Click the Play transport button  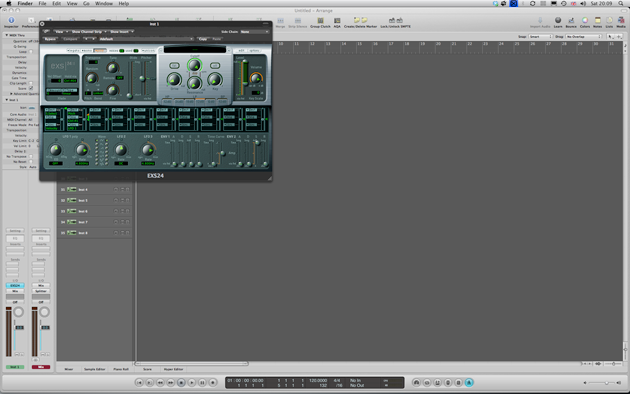(192, 383)
